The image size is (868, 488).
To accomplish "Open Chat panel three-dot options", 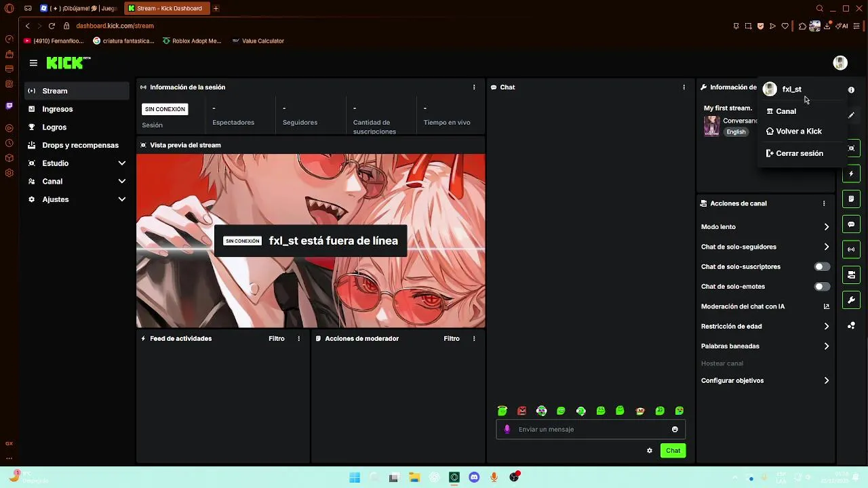I will coord(684,87).
